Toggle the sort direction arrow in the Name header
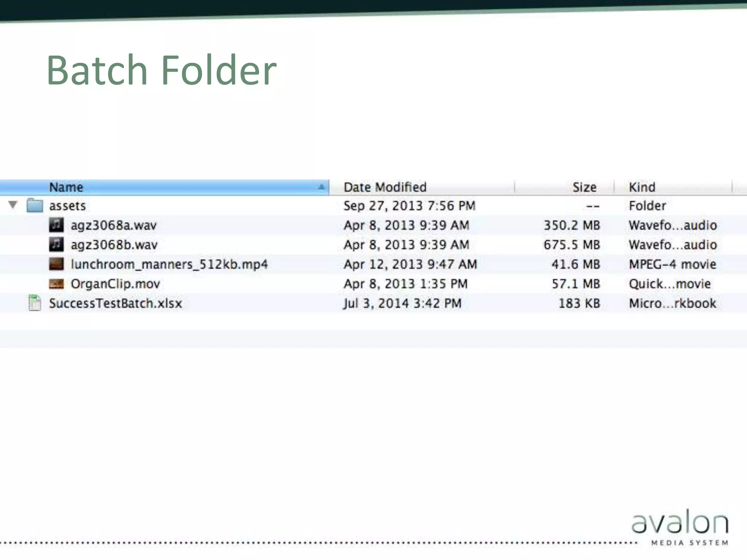 321,187
